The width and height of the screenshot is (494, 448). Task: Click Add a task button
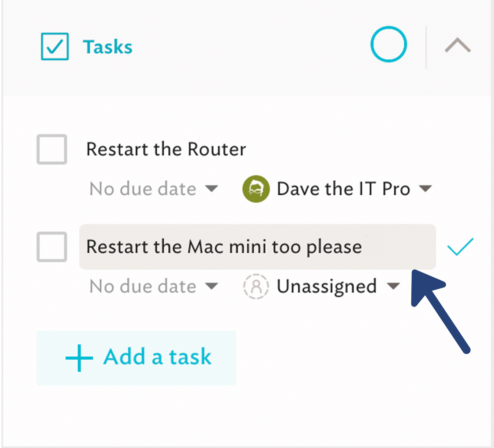click(x=136, y=358)
